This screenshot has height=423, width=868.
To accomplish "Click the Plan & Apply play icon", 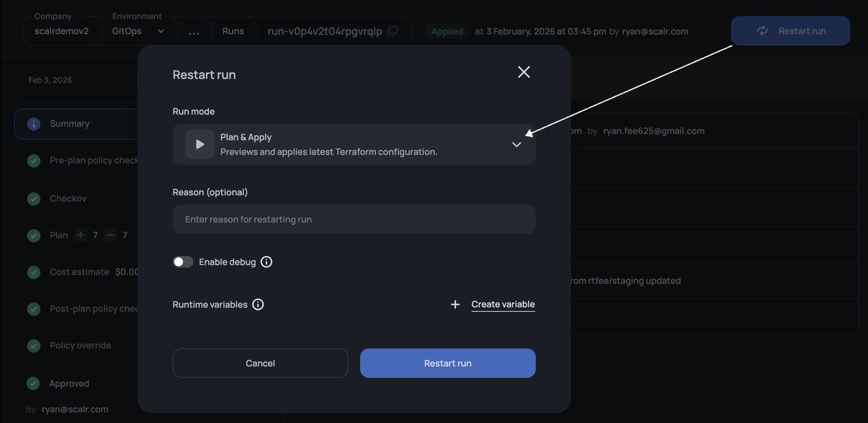I will [200, 144].
